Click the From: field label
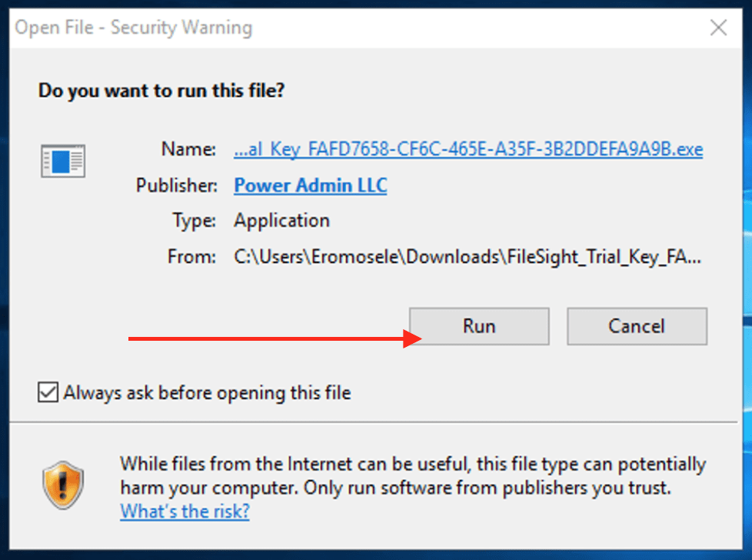The width and height of the screenshot is (752, 560). click(191, 257)
